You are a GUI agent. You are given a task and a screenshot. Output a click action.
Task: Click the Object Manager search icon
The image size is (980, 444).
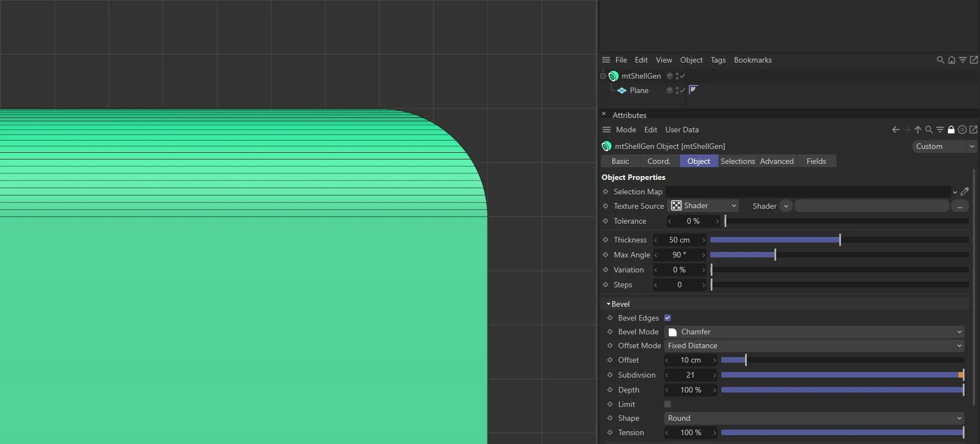click(x=940, y=60)
